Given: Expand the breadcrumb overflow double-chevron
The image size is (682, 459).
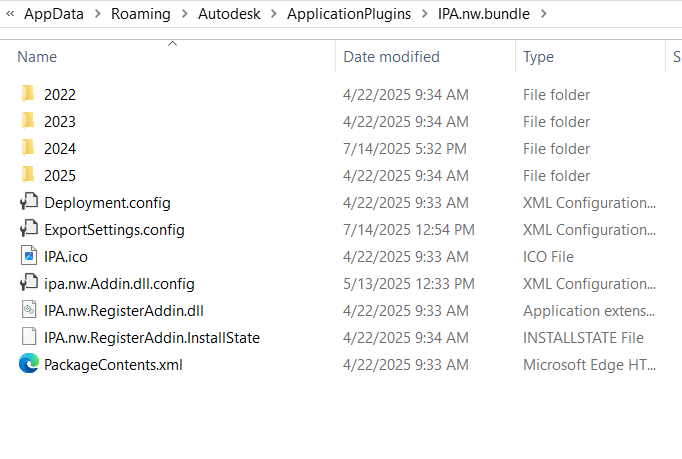Looking at the screenshot, I should coord(9,14).
